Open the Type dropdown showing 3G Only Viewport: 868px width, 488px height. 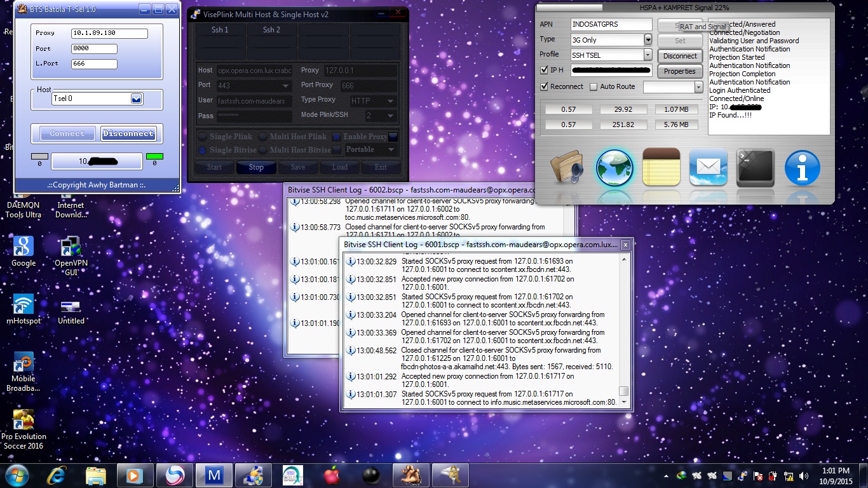click(647, 39)
